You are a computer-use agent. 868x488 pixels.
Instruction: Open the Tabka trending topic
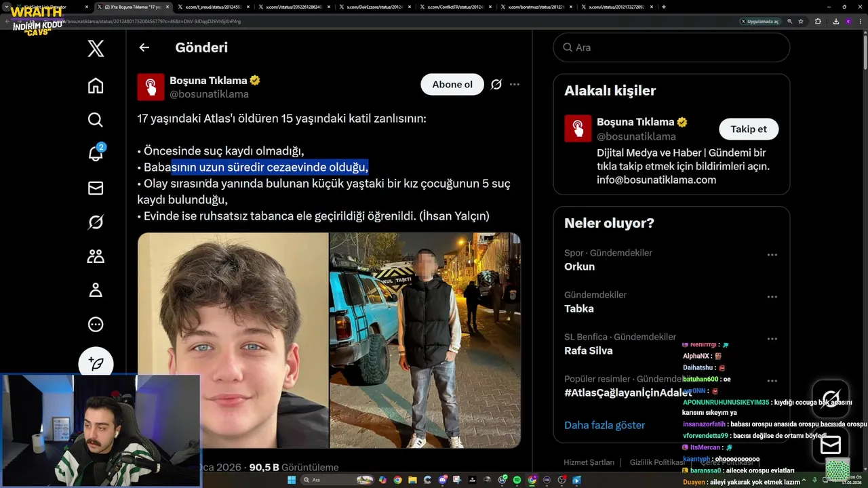[578, 308]
